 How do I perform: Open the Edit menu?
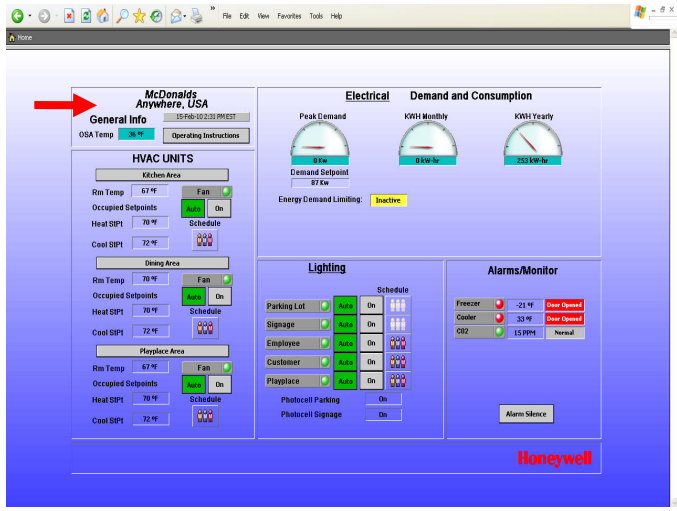244,16
